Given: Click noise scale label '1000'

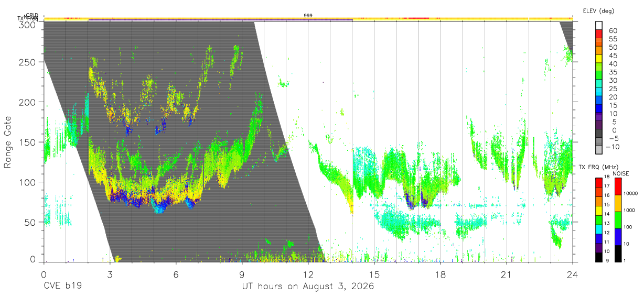Looking at the screenshot, I should click(x=630, y=211).
